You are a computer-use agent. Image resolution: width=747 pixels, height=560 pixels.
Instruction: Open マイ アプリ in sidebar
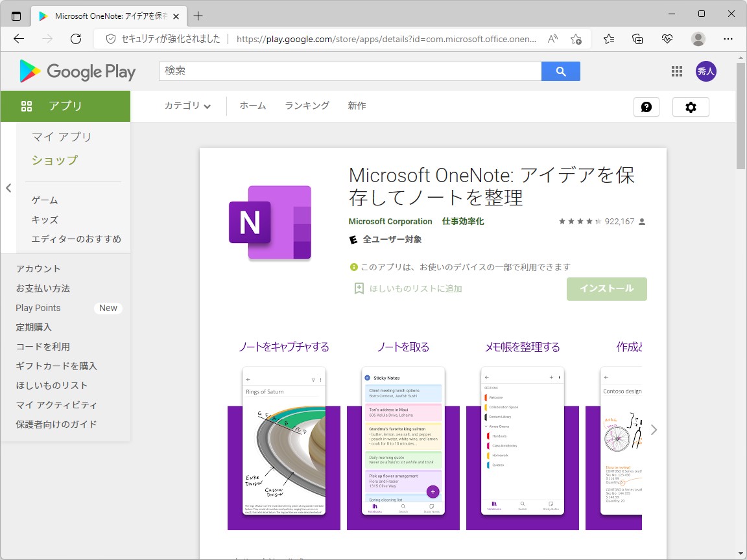62,137
